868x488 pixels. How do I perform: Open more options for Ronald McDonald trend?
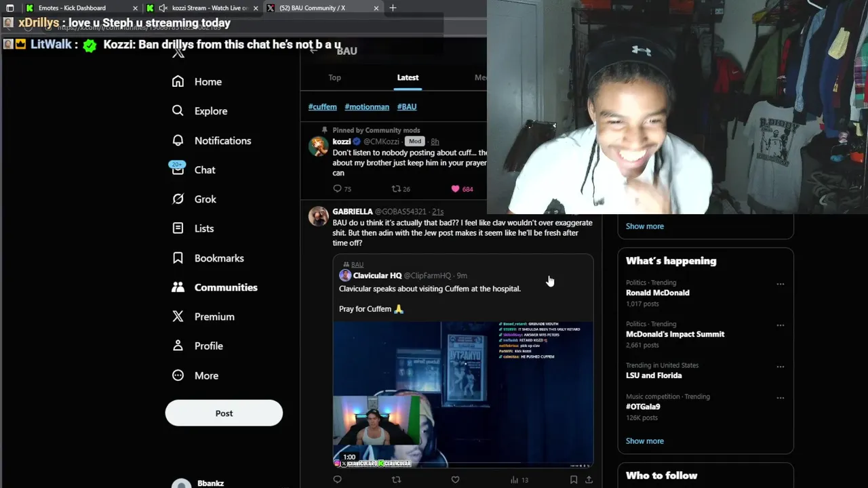[x=781, y=284]
